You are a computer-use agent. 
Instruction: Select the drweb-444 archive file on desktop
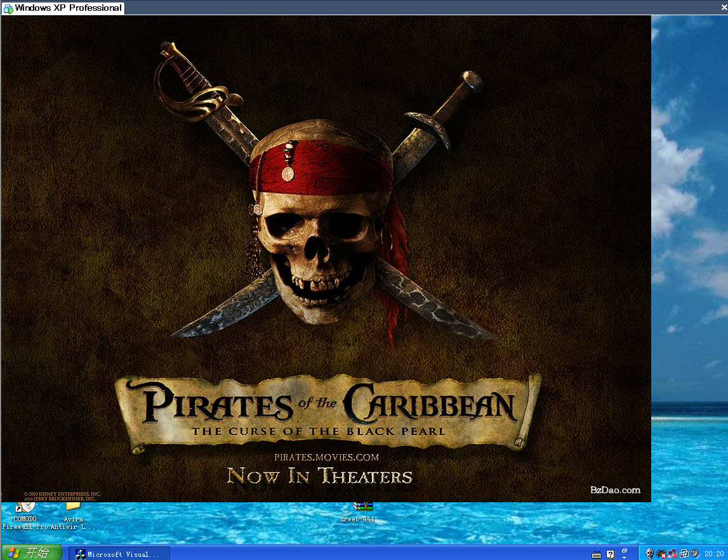click(x=362, y=512)
